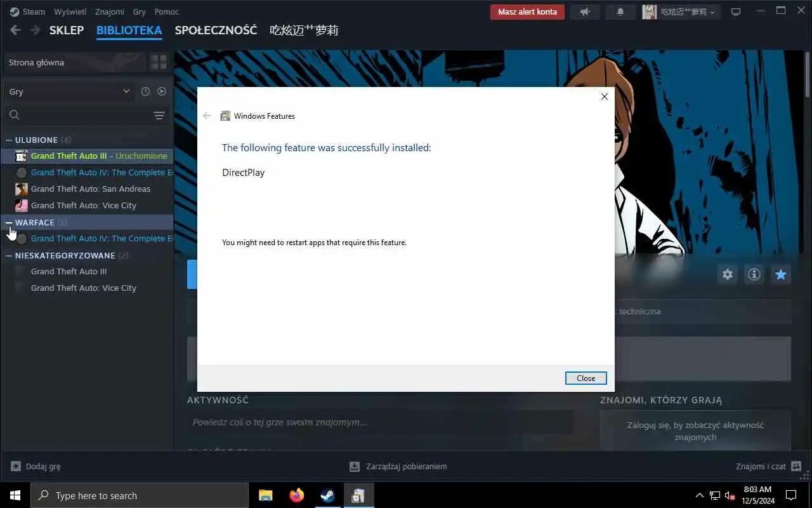812x508 pixels.
Task: Open the Action Center notifications icon
Action: tap(791, 495)
